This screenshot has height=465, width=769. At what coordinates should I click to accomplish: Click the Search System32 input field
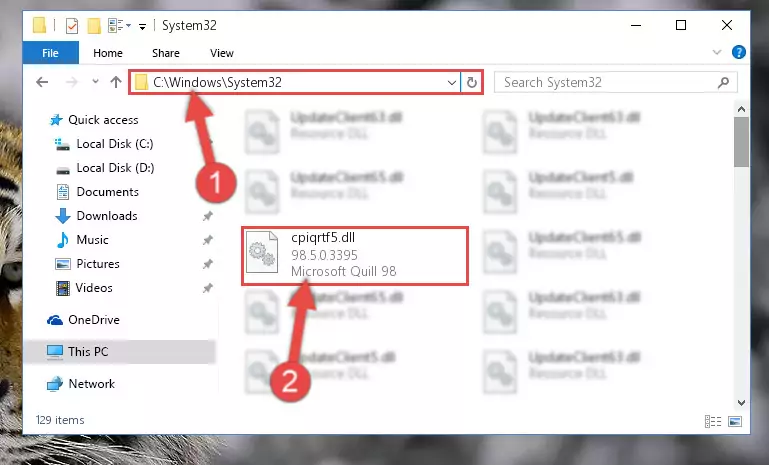pos(608,82)
